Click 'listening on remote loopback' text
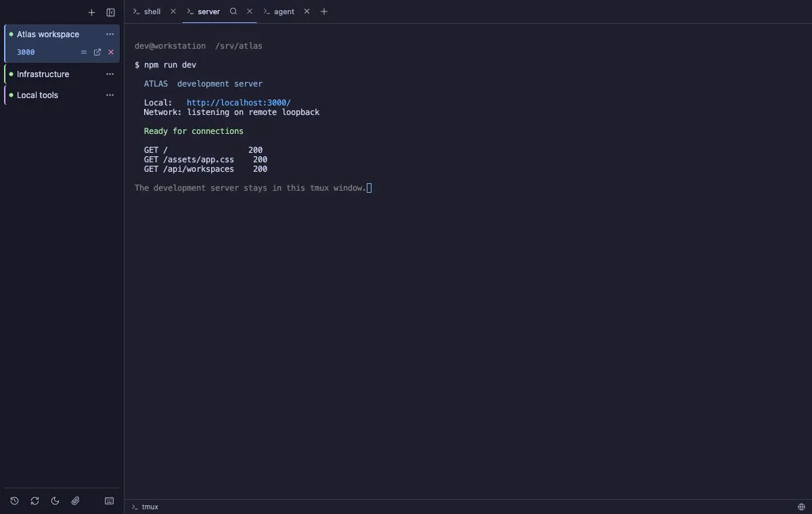The width and height of the screenshot is (812, 514). point(253,112)
